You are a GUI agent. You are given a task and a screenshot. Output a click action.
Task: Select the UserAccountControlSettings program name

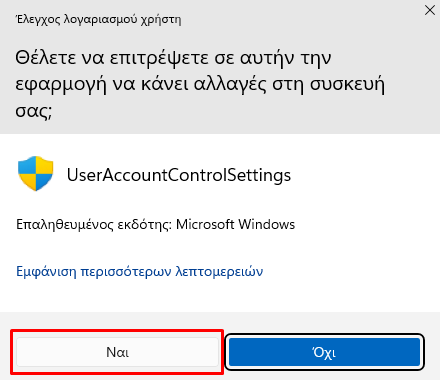coord(179,175)
